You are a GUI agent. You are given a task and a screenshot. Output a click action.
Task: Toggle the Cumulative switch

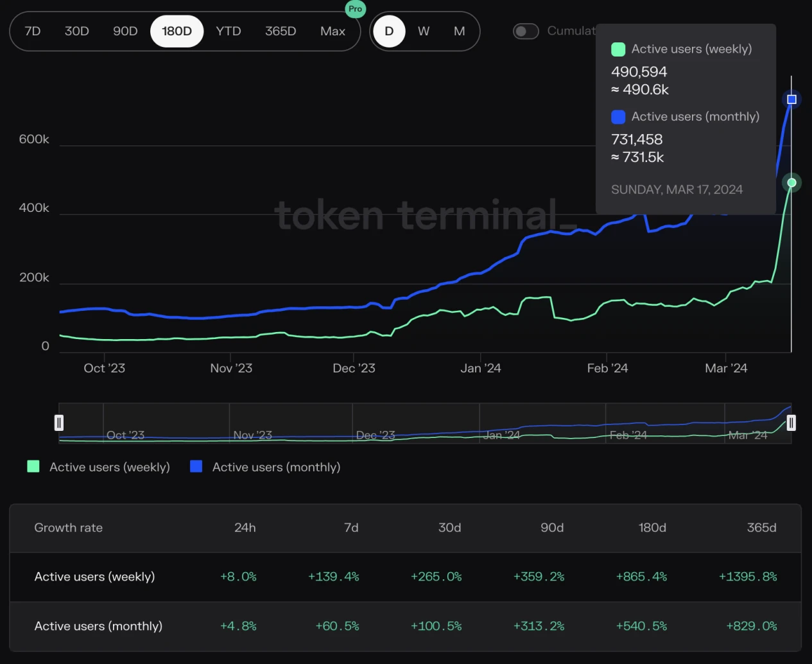click(526, 31)
